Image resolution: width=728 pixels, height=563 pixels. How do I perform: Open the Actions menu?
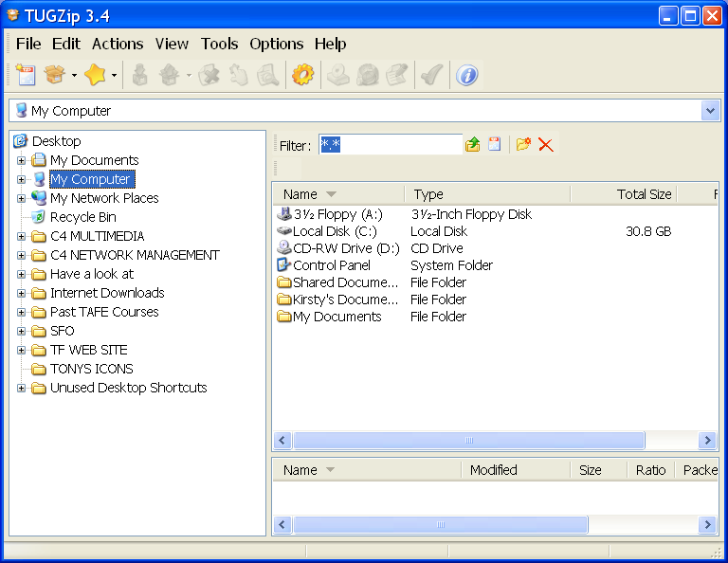pyautogui.click(x=118, y=44)
